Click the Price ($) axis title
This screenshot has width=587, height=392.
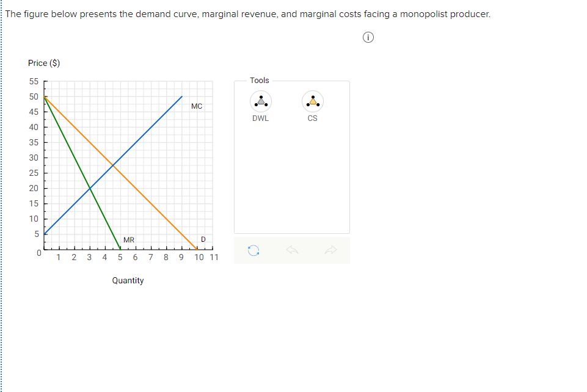[44, 63]
